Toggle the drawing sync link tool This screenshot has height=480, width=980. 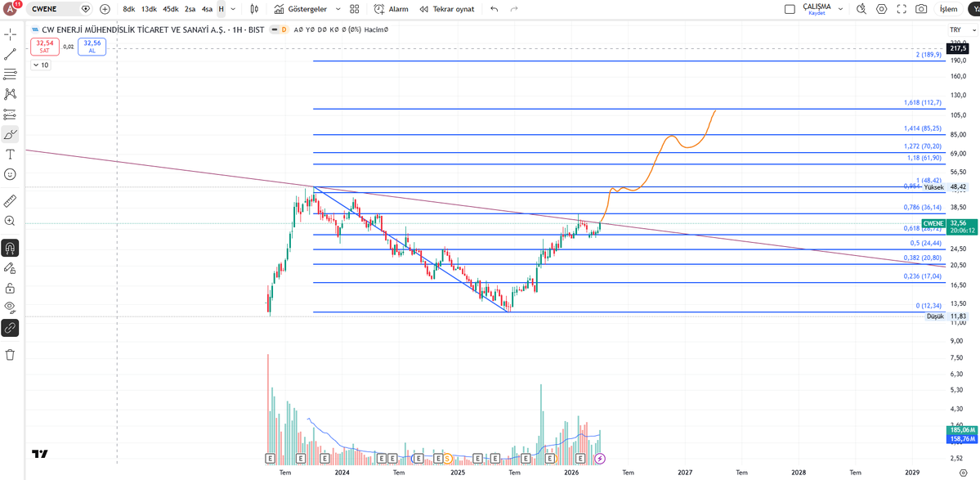[x=10, y=328]
